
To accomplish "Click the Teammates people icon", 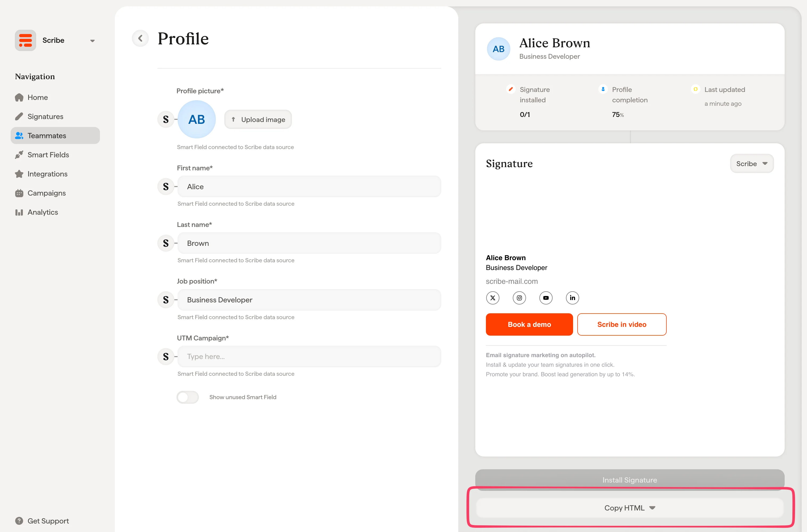I will [19, 136].
